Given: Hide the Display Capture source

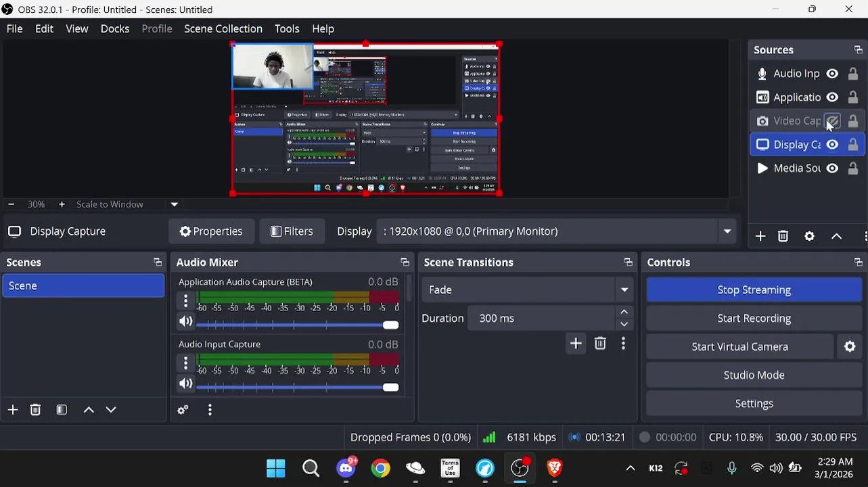Looking at the screenshot, I should (832, 145).
